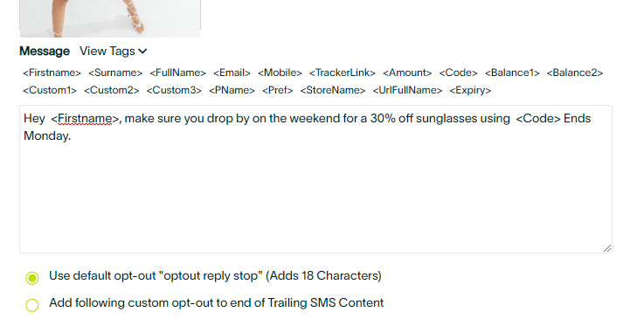Insert the <TrackerLink> tag

pos(343,73)
